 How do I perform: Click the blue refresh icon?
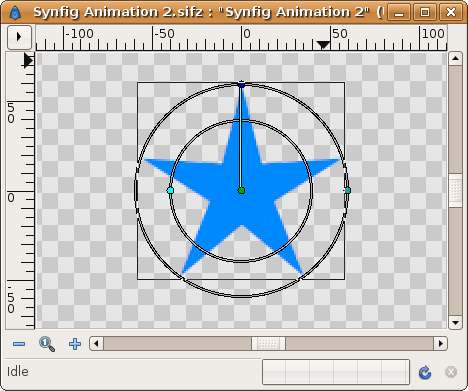(425, 372)
